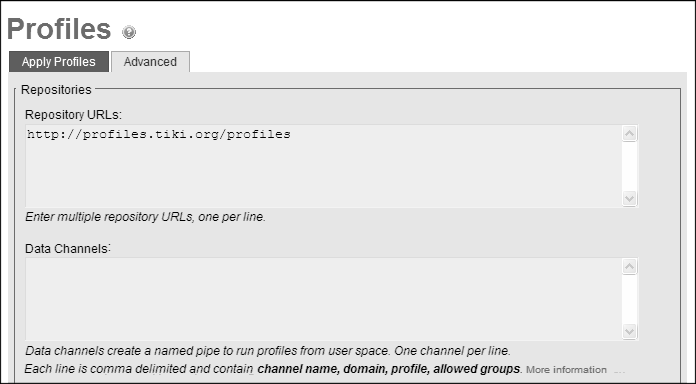This screenshot has height=384, width=696.
Task: Click the Profiles page heading
Action: (59, 29)
